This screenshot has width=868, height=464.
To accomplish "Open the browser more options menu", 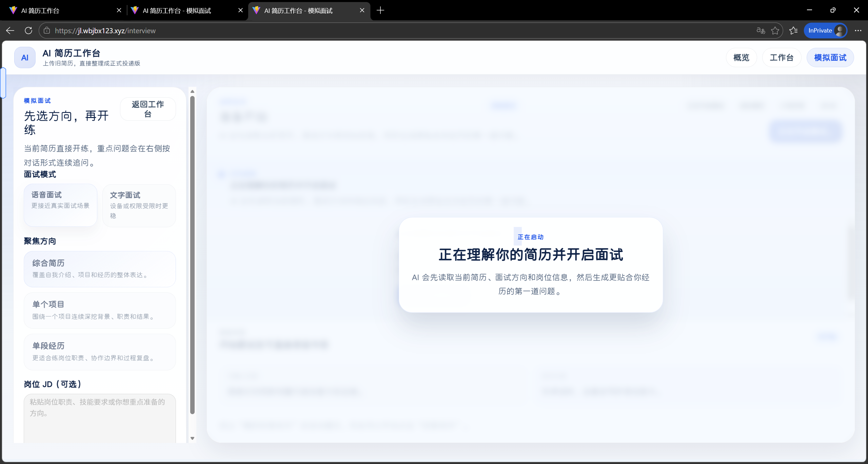I will point(859,30).
